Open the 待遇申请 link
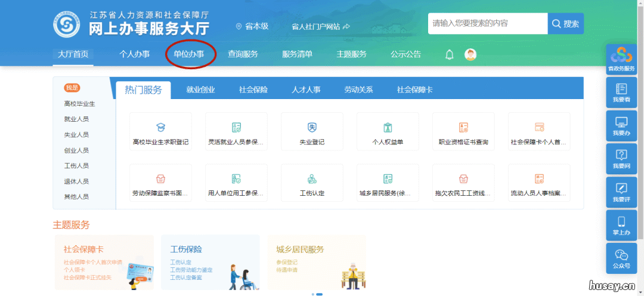The image size is (644, 296). [287, 270]
